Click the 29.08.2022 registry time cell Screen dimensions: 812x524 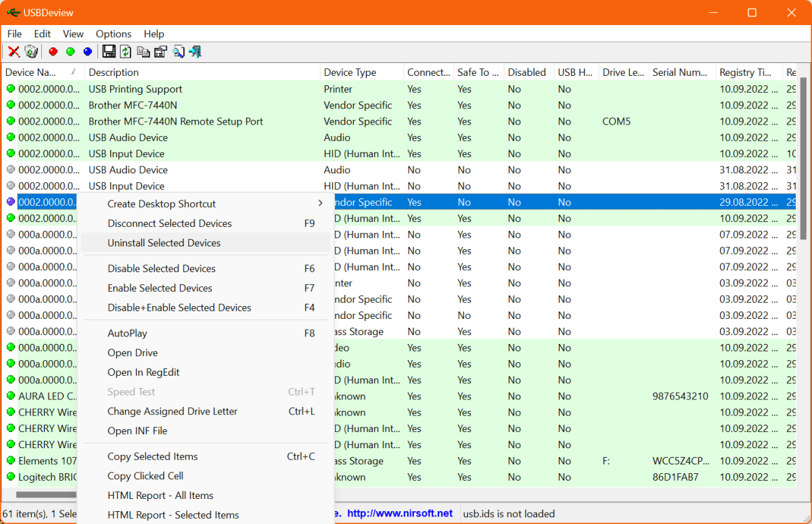click(x=749, y=202)
